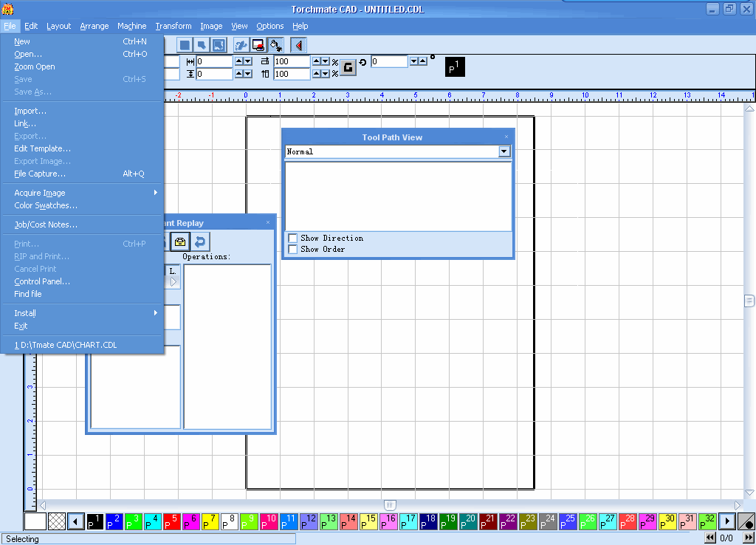Enable the Show Direction checkbox
This screenshot has width=756, height=545.
pyautogui.click(x=292, y=239)
